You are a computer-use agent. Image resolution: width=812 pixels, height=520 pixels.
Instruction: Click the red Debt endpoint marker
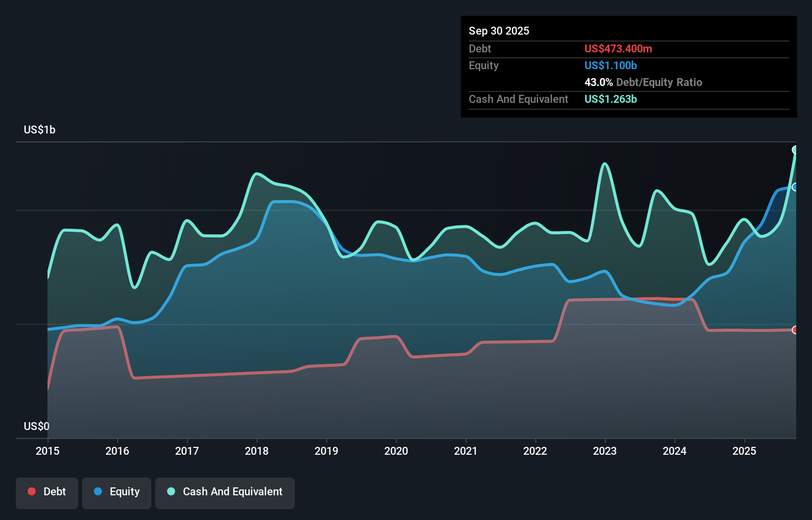(x=795, y=330)
